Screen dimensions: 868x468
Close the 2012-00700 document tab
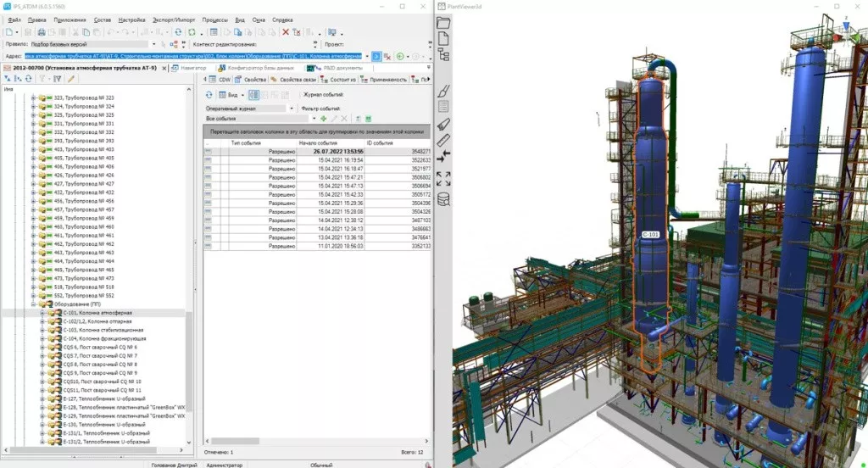[164, 68]
